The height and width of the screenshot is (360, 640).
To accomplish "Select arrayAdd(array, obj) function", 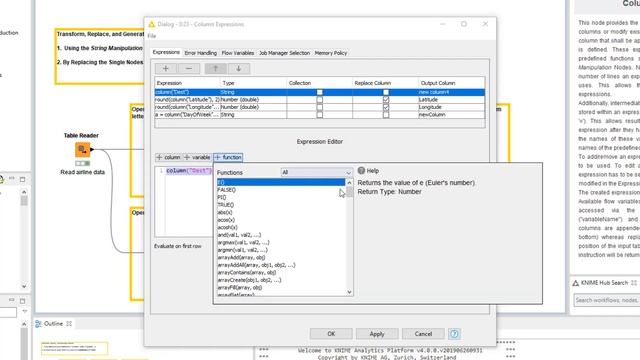I will (281, 258).
